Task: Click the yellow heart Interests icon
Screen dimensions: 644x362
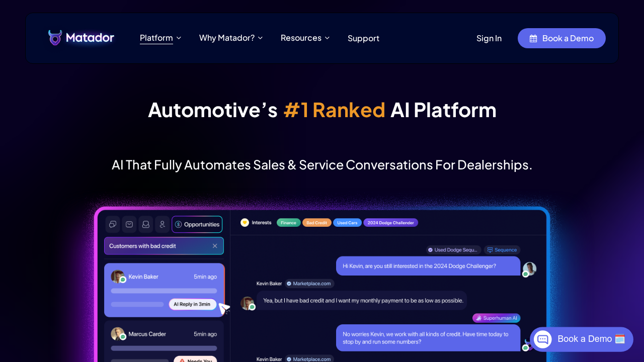Action: (x=245, y=222)
